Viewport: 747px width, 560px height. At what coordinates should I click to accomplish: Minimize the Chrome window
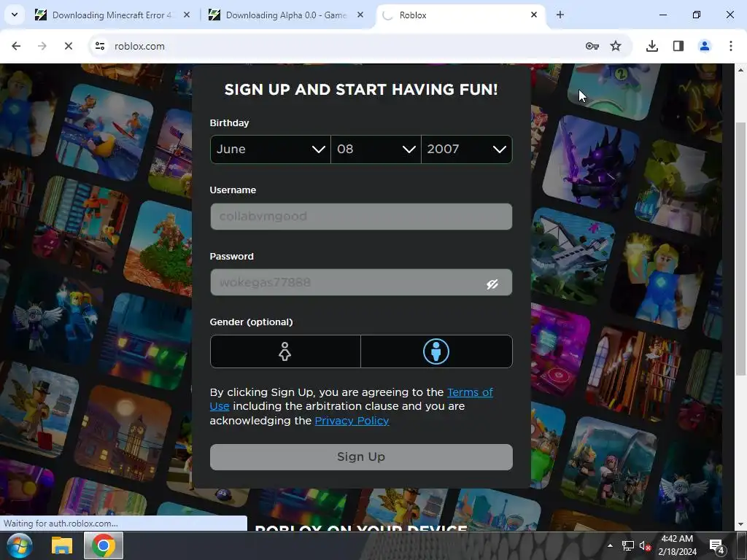[x=663, y=15]
